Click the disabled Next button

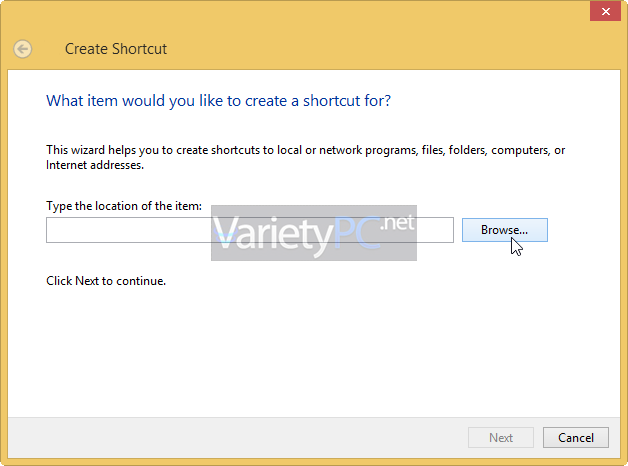501,438
